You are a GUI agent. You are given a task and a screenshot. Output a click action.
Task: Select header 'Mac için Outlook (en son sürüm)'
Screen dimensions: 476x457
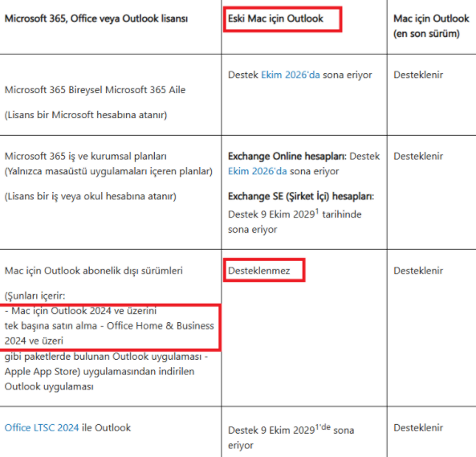431,26
